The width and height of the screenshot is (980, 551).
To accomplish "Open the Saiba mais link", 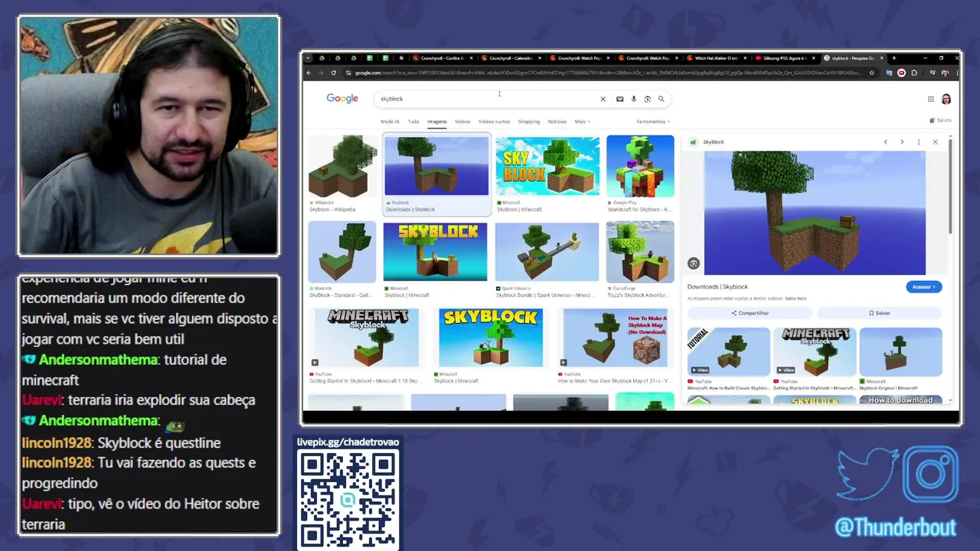I will coord(795,298).
